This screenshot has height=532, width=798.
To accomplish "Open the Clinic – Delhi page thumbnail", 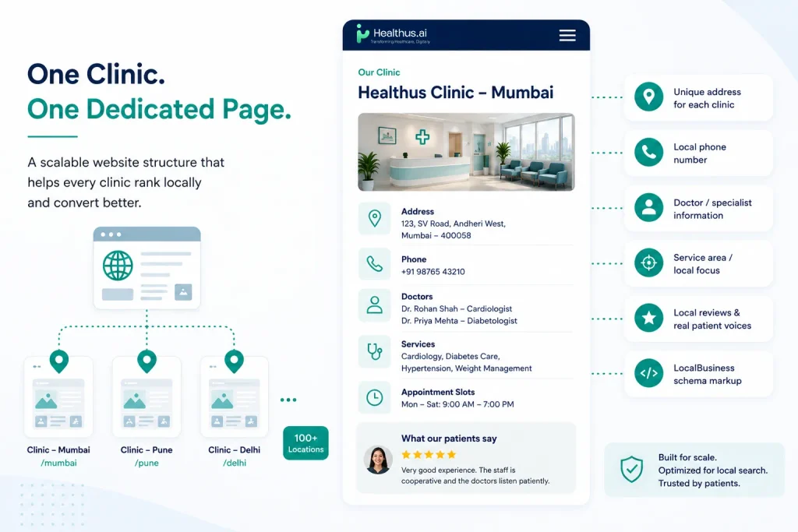I will (x=234, y=396).
